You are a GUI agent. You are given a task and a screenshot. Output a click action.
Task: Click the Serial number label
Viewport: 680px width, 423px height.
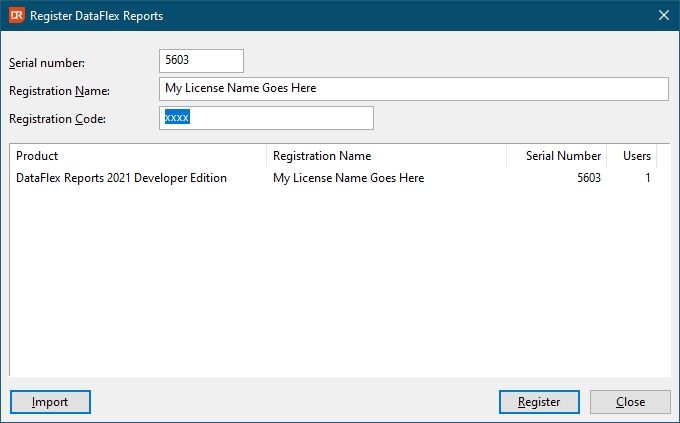tap(47, 63)
